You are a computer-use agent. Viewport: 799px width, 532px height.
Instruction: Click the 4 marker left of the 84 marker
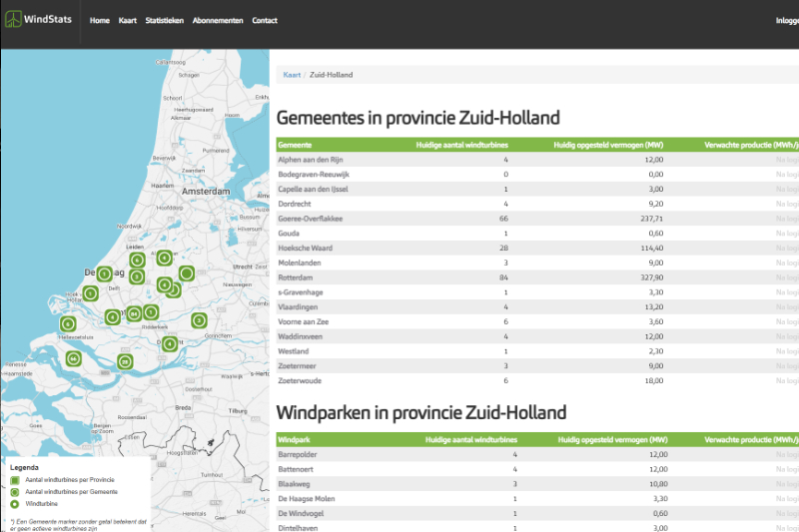113,317
